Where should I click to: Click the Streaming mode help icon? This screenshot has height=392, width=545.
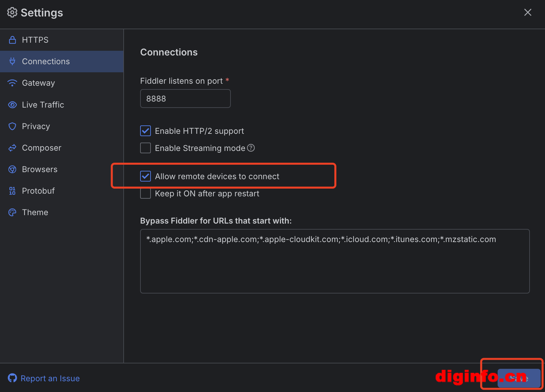click(x=251, y=148)
